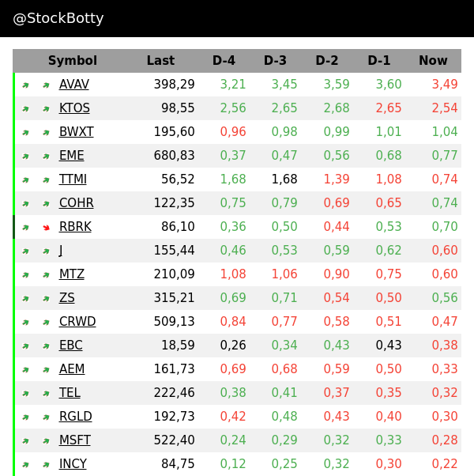Click the D-4 column header

click(224, 61)
